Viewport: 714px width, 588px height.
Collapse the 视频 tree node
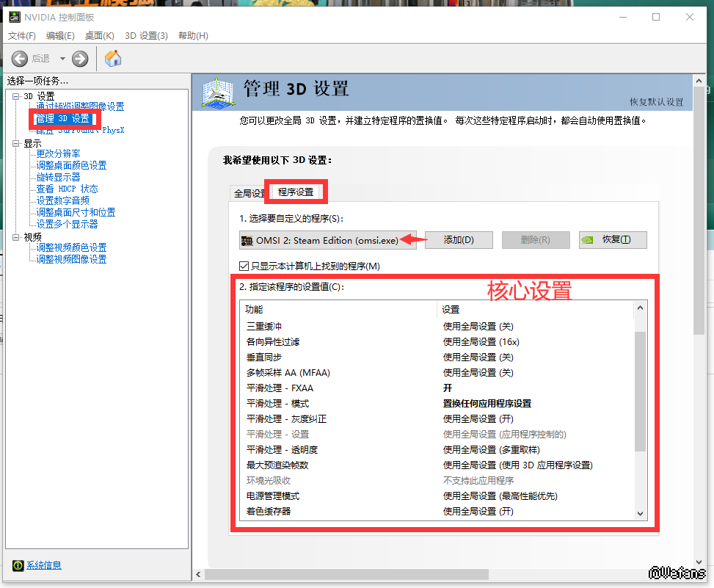(x=16, y=237)
